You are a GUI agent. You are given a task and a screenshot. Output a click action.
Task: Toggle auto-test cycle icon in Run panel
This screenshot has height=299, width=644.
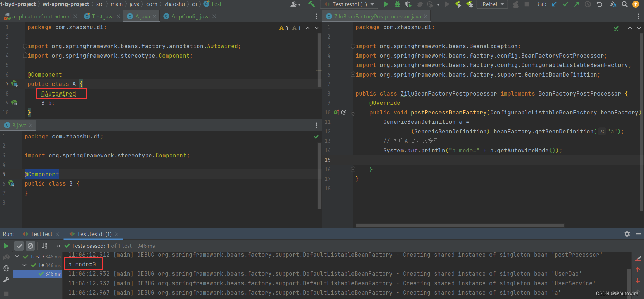click(x=6, y=268)
